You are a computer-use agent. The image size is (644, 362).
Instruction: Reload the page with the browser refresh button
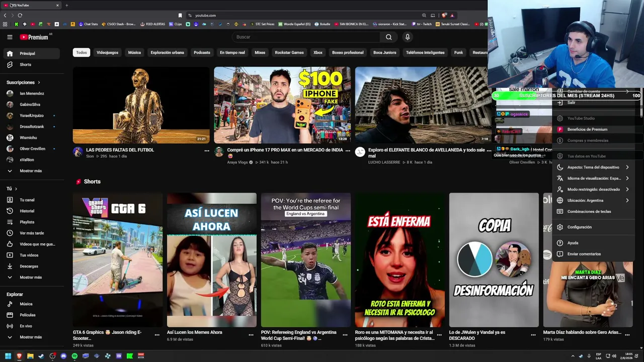20,16
